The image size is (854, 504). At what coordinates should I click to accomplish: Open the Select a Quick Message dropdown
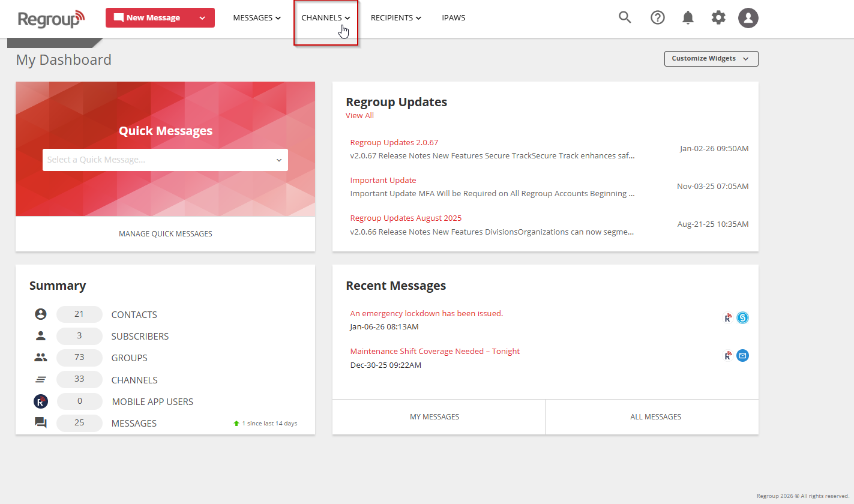(x=165, y=160)
